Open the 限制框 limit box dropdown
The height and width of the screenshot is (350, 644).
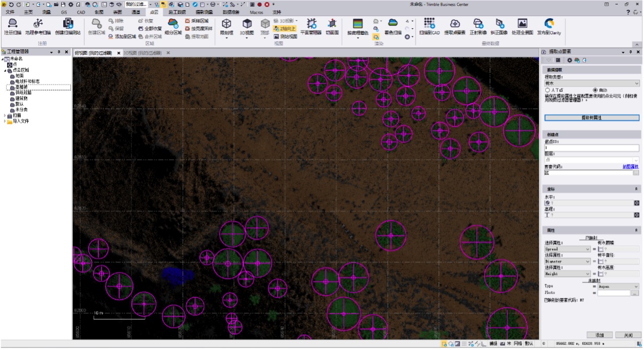click(x=226, y=38)
